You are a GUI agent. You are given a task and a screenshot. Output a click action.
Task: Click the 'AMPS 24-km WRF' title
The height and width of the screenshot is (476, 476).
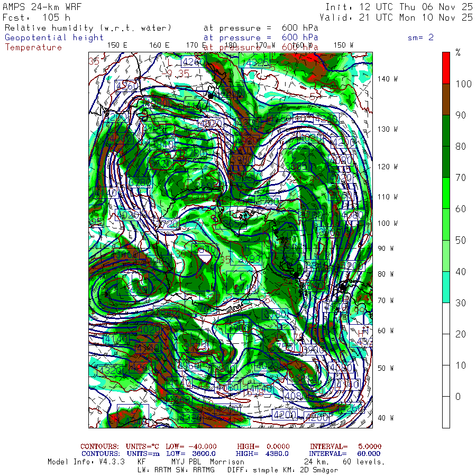point(42,7)
